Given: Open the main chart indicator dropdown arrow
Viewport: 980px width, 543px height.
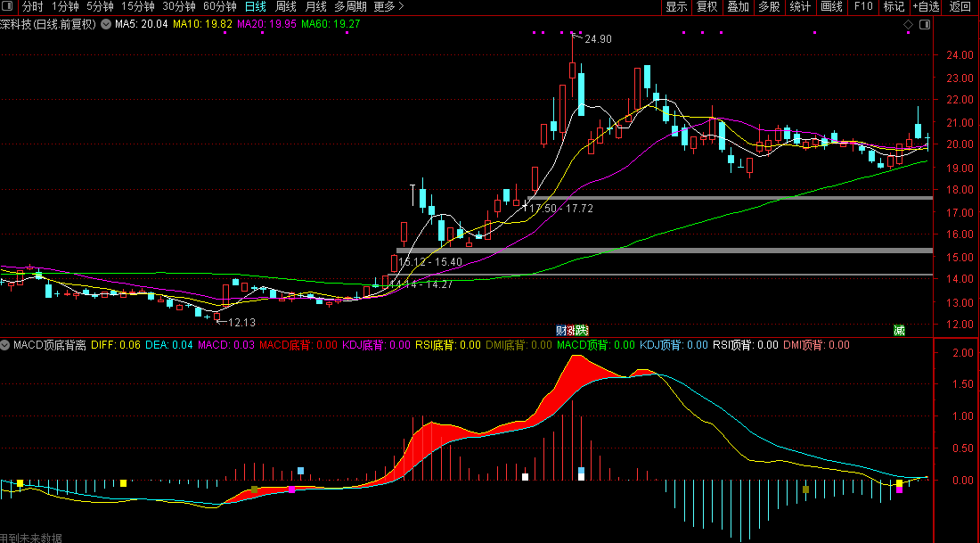Looking at the screenshot, I should (106, 24).
